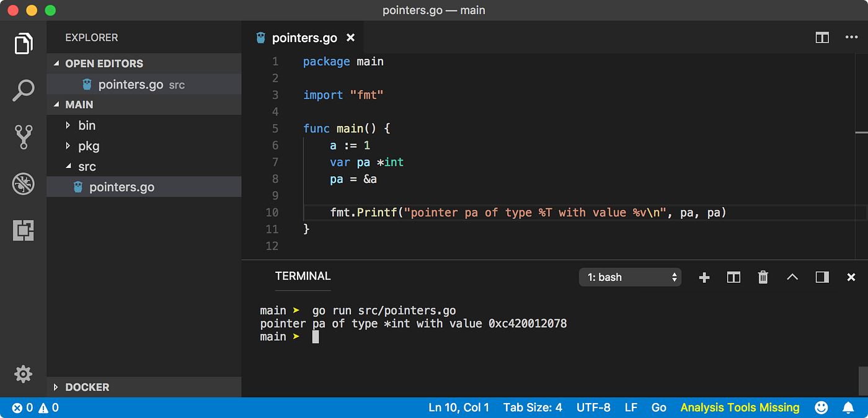Select pointers.go under the src folder
868x418 pixels.
point(144,187)
